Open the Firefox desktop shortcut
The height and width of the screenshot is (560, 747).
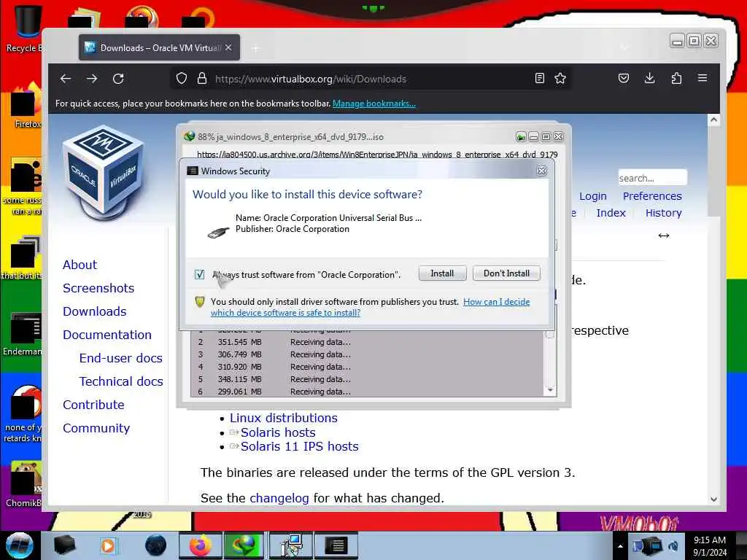coord(26,106)
